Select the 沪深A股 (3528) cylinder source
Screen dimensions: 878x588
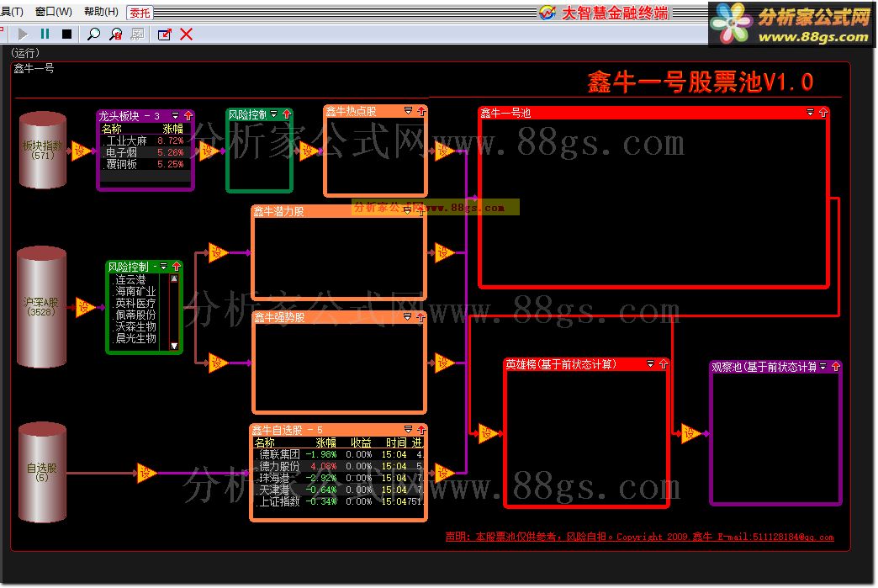41,307
